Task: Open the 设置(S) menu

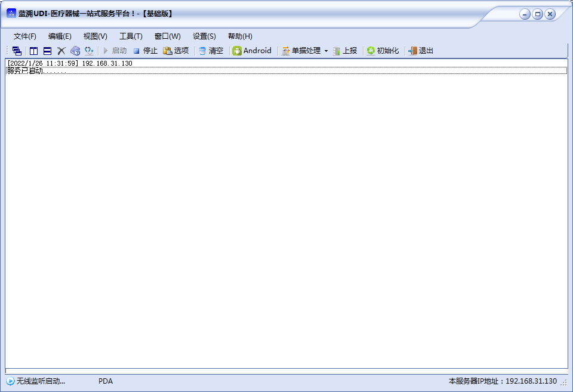Action: (x=204, y=36)
